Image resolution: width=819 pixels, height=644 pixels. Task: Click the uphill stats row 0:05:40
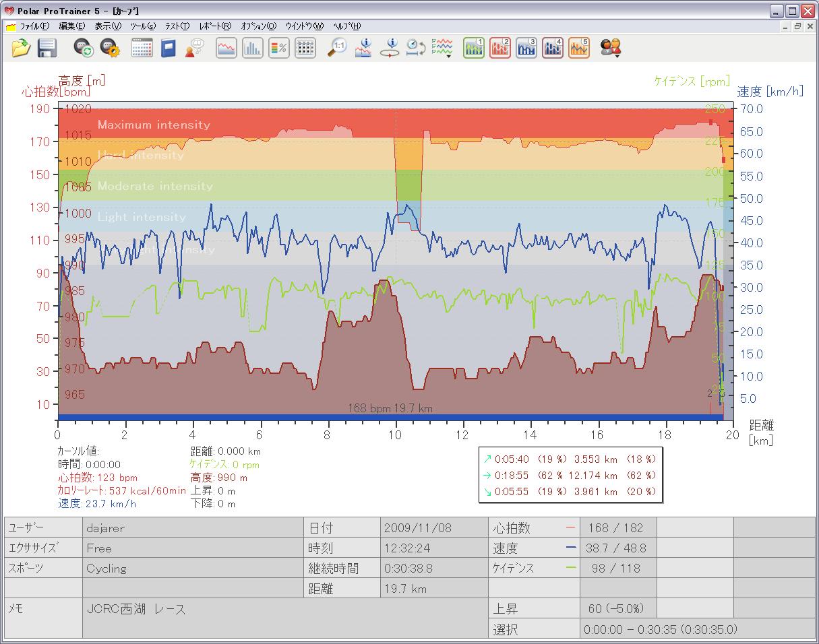tap(570, 458)
